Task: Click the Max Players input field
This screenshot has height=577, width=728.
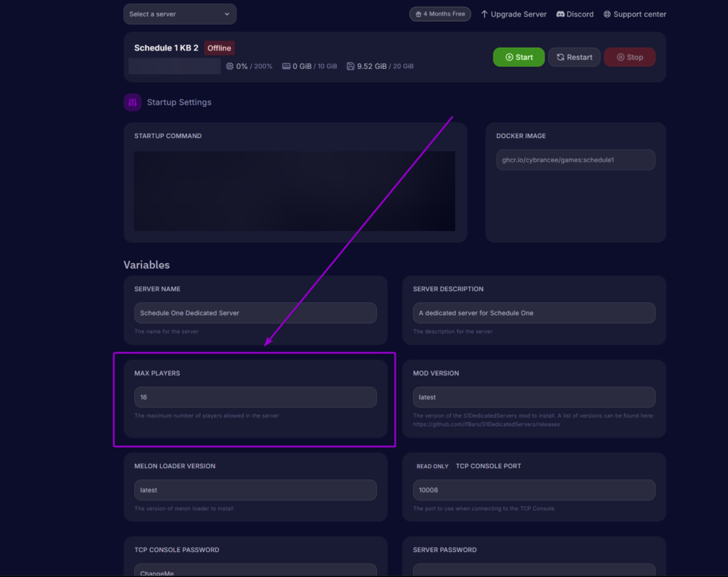Action: (255, 397)
